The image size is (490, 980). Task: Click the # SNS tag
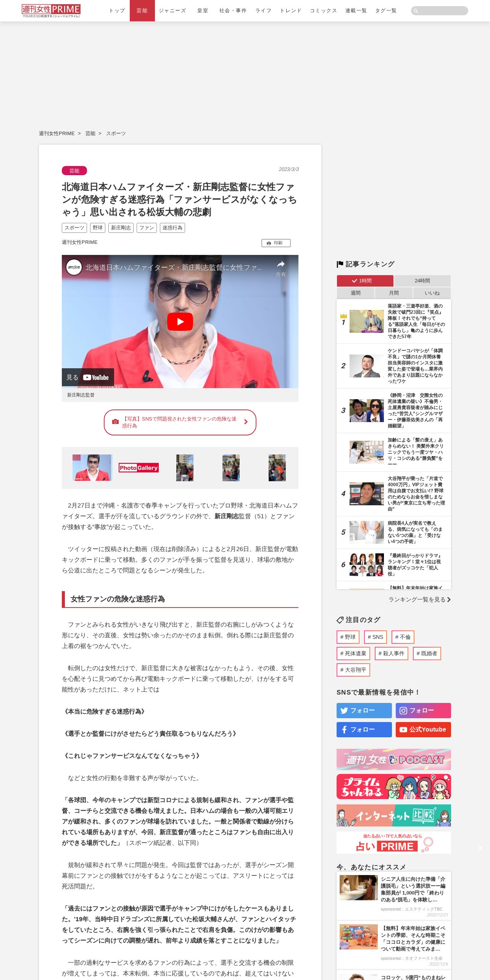click(376, 637)
